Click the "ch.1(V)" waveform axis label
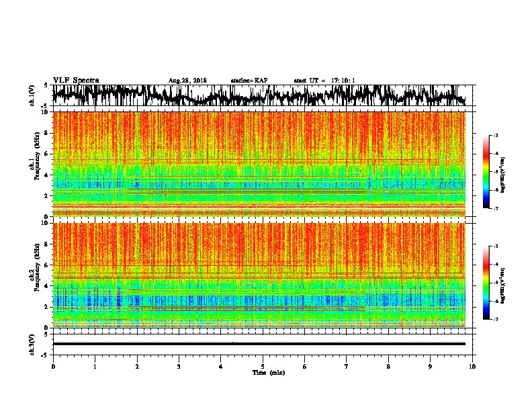Screen dimensions: 532x411 click(x=32, y=95)
